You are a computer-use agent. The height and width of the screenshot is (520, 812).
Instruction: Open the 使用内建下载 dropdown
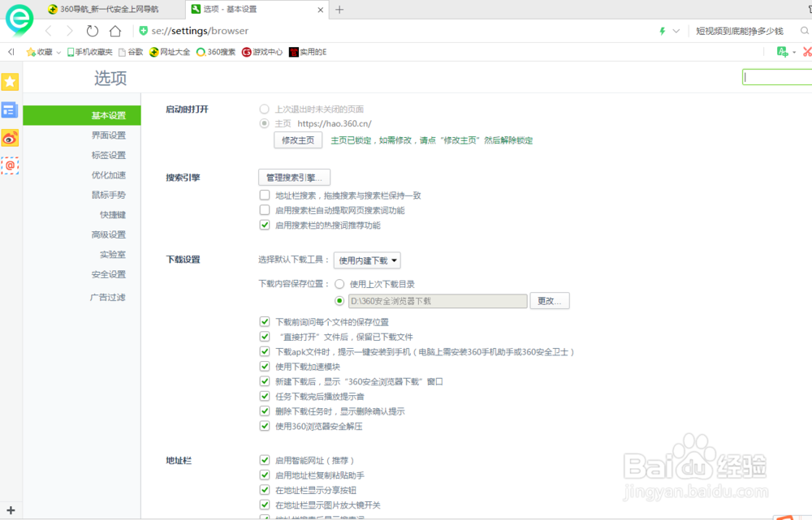tap(367, 260)
